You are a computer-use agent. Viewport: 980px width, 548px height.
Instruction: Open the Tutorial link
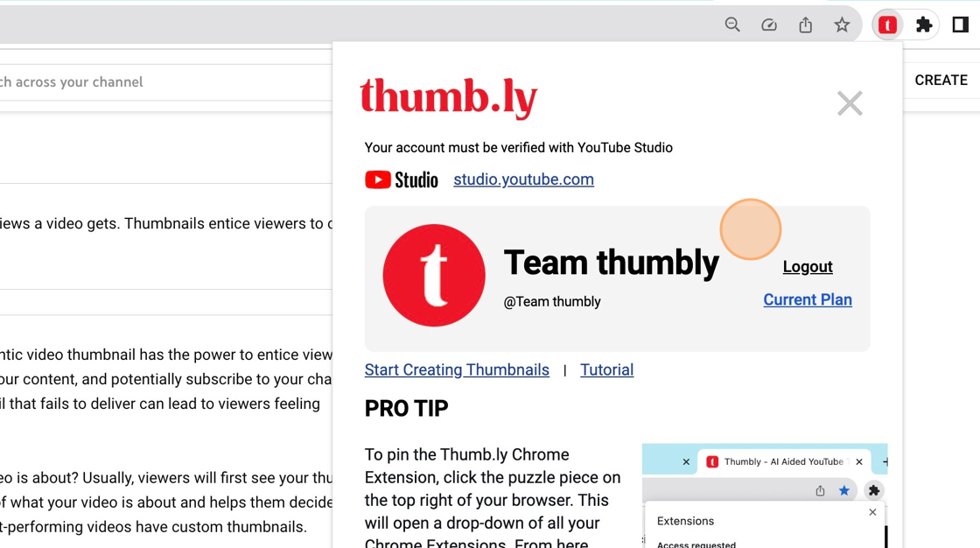[x=607, y=369]
